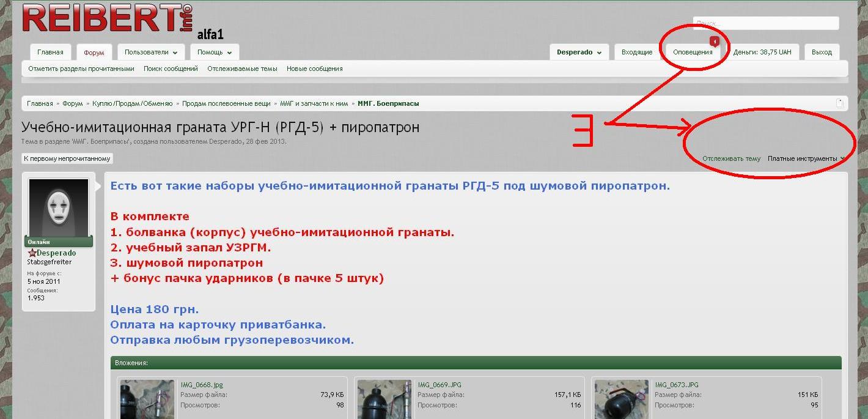Click Отметить разделы прочитанными
The height and width of the screenshot is (419, 868).
(81, 69)
